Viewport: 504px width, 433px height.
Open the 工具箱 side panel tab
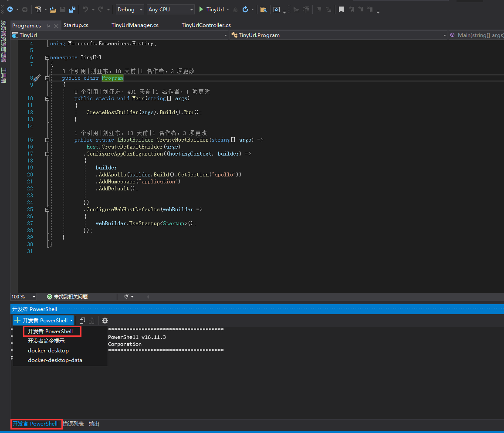tap(3, 75)
